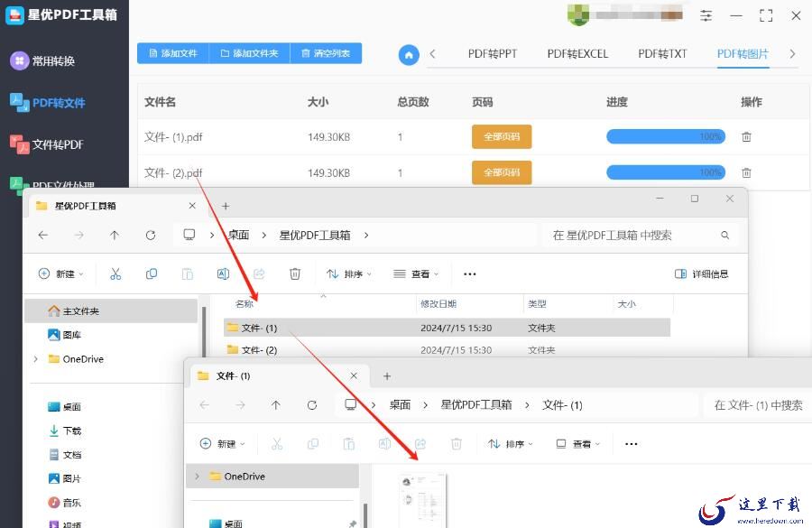Delete 文件- (1).pdf with its trash icon
This screenshot has height=528, width=812.
click(746, 137)
